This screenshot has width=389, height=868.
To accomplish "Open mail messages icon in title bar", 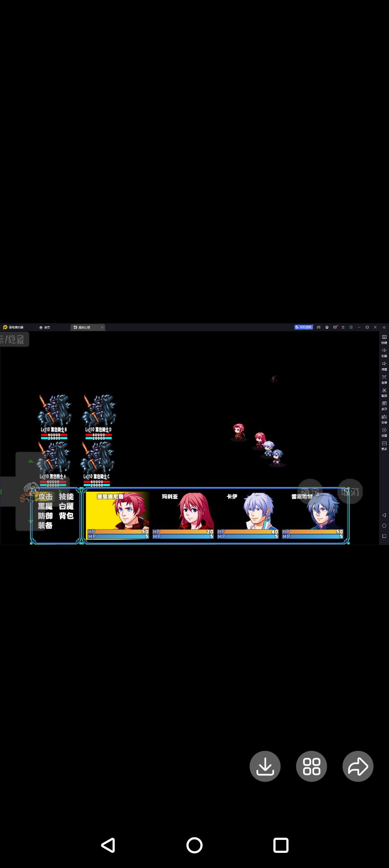I will tap(335, 327).
